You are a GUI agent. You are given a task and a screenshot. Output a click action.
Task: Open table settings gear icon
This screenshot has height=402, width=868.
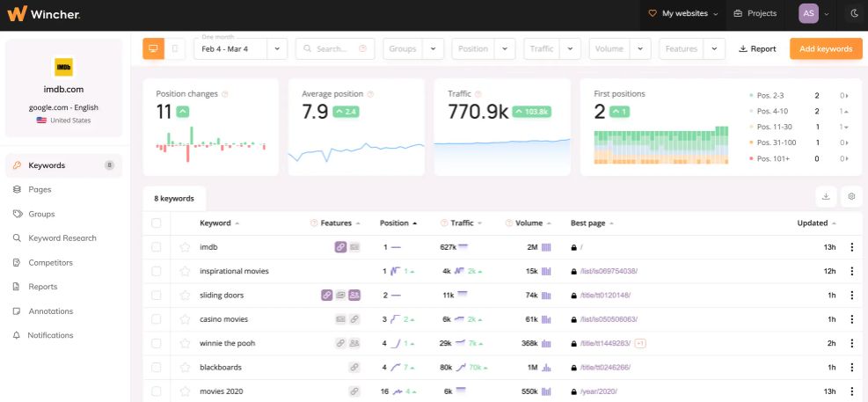[x=851, y=196]
